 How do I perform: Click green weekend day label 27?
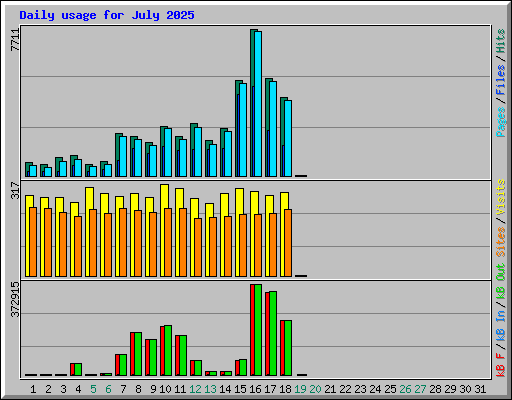(420, 389)
